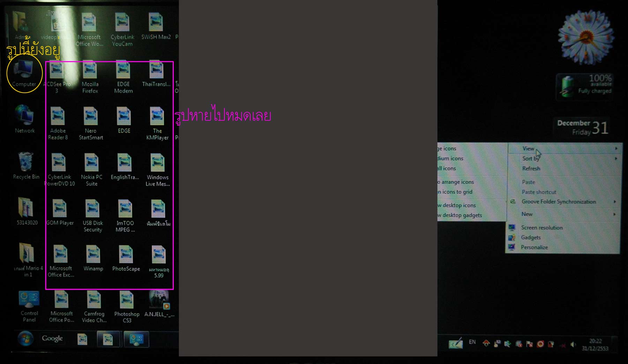Screen dimensions: 628x364
Task: Select Medium icons view option
Action: tap(472, 158)
